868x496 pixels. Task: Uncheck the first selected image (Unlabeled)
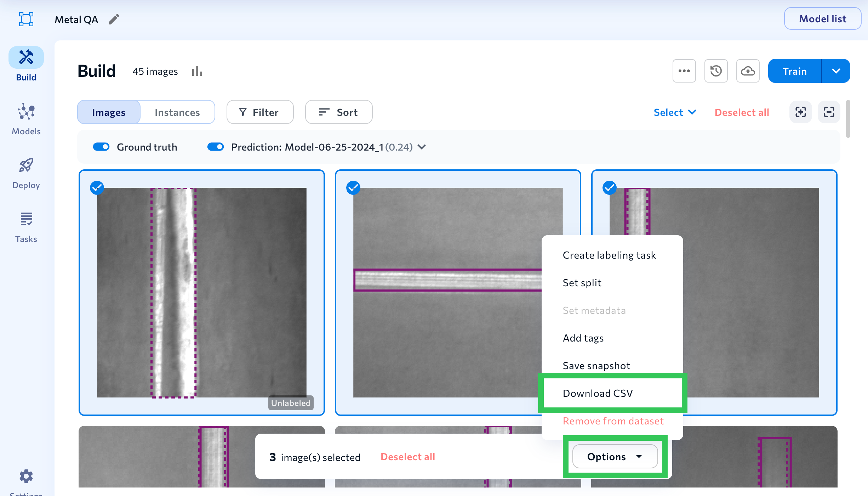point(97,188)
